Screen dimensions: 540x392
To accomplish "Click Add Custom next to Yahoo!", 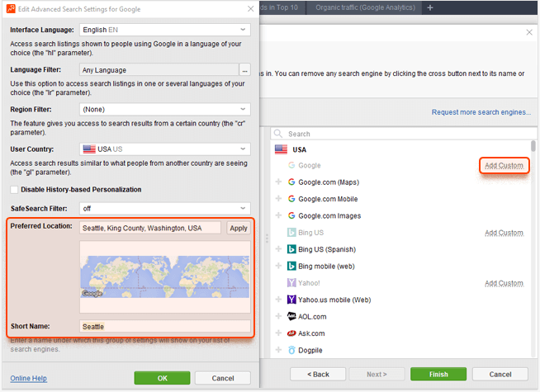I will (x=504, y=283).
